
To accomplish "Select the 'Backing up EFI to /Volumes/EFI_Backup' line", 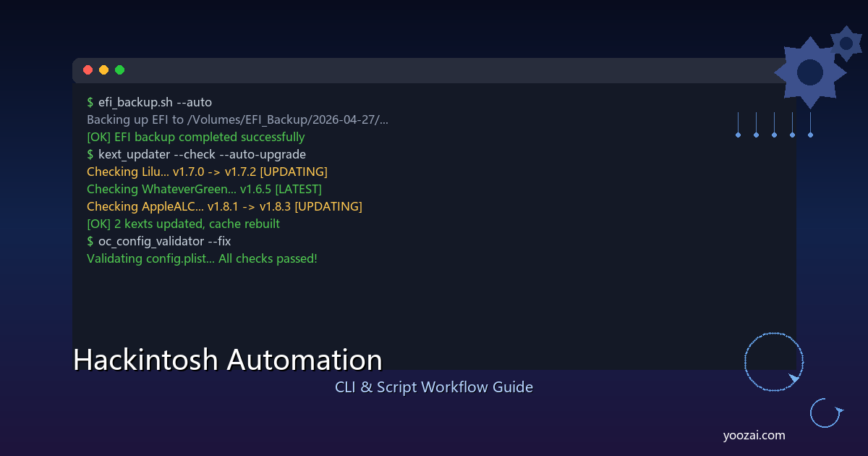I will (x=237, y=120).
